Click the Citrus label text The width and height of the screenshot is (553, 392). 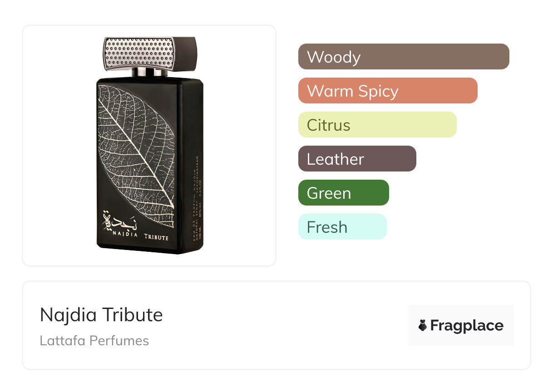coord(328,125)
